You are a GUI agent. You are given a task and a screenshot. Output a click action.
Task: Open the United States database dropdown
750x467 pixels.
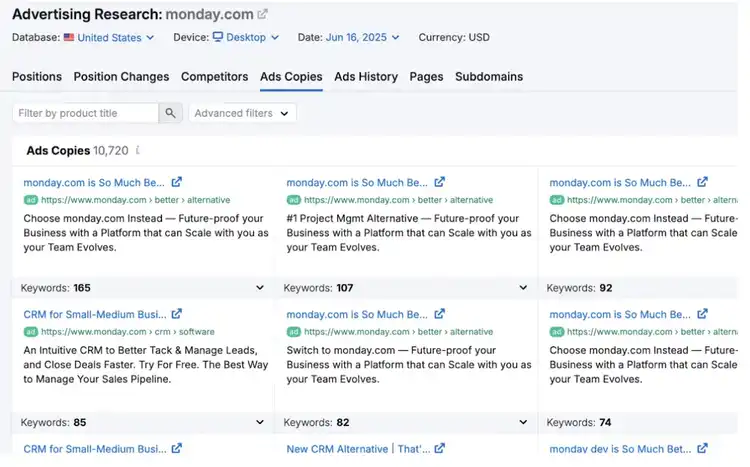(115, 37)
